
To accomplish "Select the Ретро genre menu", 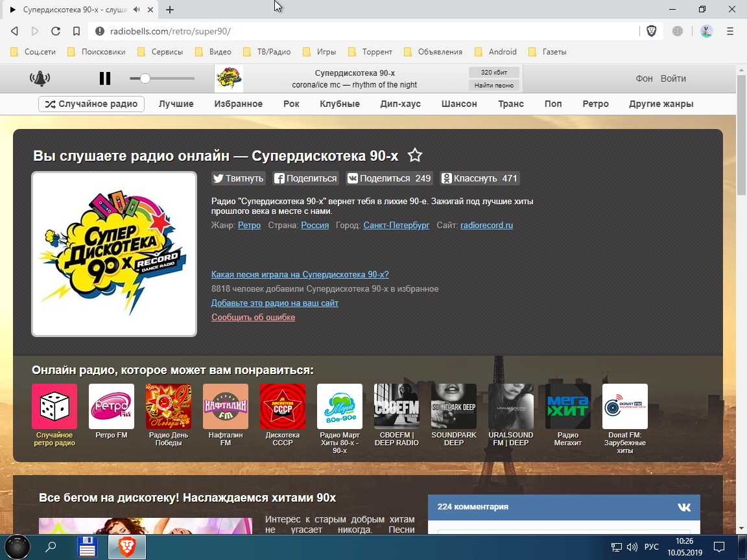I will [x=595, y=104].
